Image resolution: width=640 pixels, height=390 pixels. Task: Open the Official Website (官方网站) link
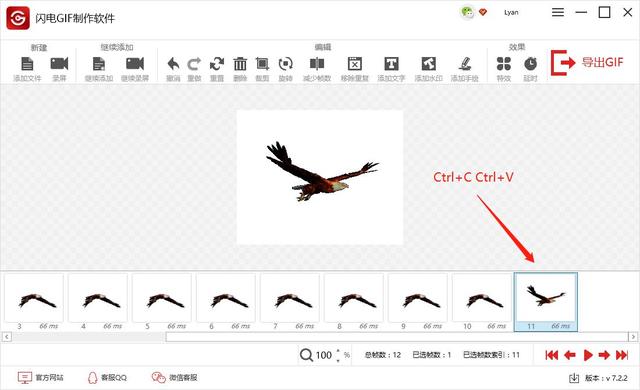pos(40,378)
